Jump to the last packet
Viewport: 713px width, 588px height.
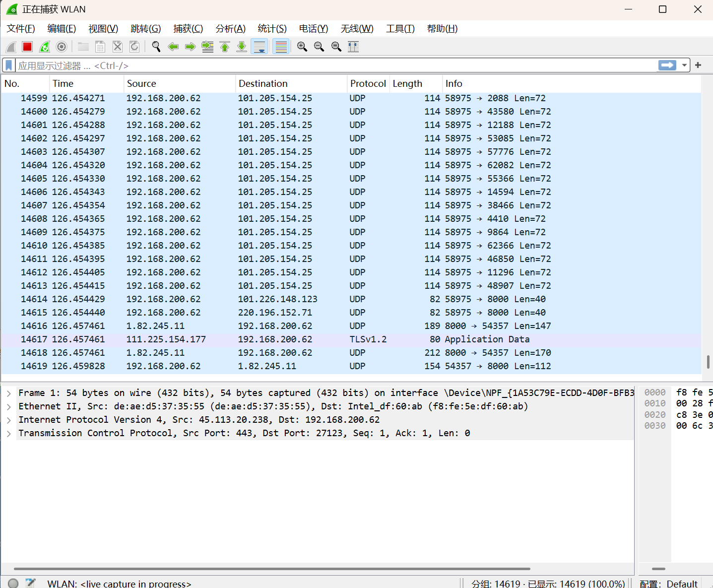242,47
